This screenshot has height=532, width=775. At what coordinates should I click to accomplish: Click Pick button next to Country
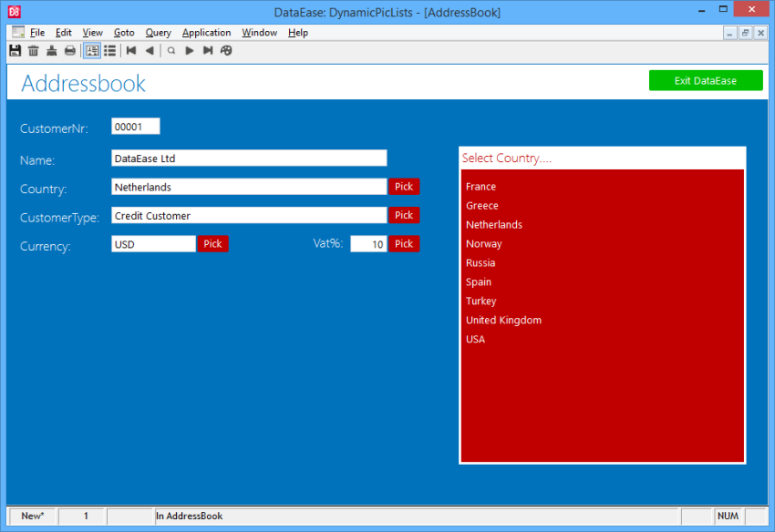404,187
